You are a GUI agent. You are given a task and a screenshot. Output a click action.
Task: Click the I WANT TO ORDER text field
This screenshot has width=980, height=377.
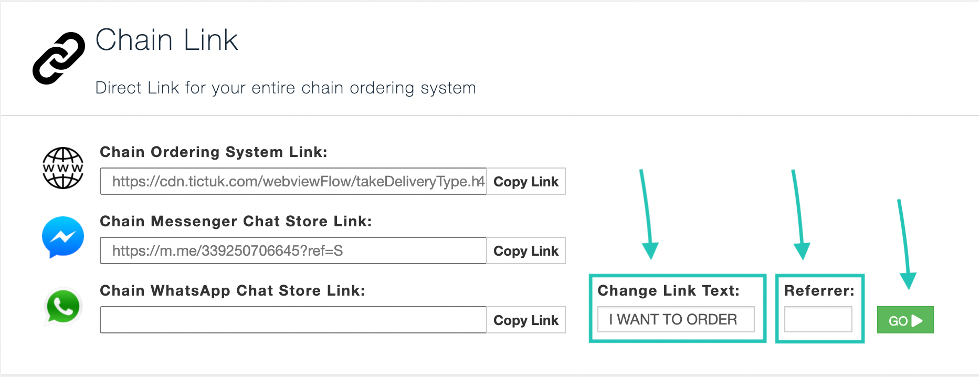click(676, 319)
